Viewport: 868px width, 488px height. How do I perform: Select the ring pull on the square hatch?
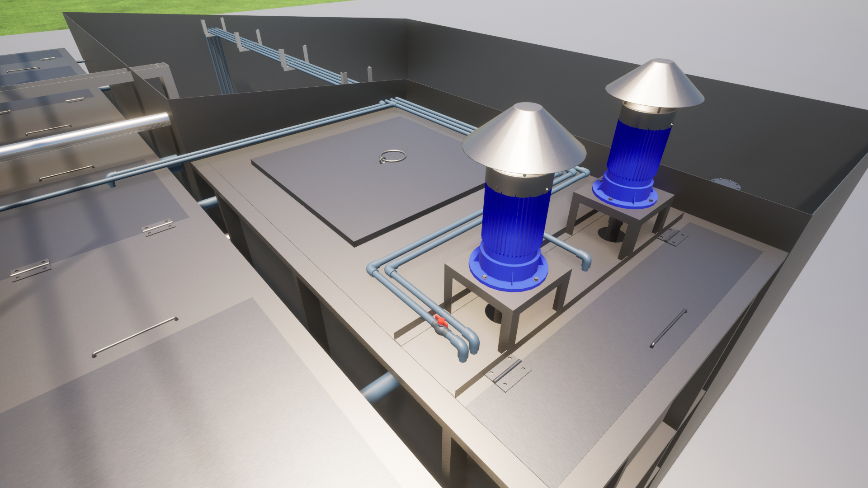pyautogui.click(x=392, y=157)
